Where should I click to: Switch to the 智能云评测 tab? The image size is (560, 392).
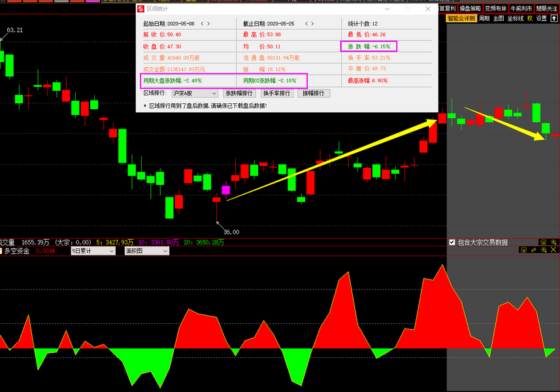[x=461, y=18]
